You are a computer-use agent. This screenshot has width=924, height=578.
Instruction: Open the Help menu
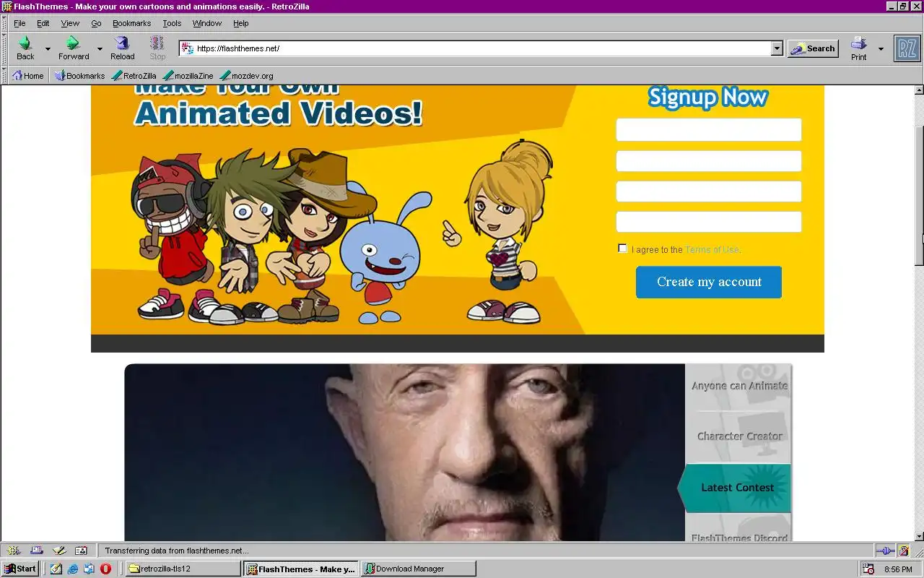pyautogui.click(x=241, y=23)
